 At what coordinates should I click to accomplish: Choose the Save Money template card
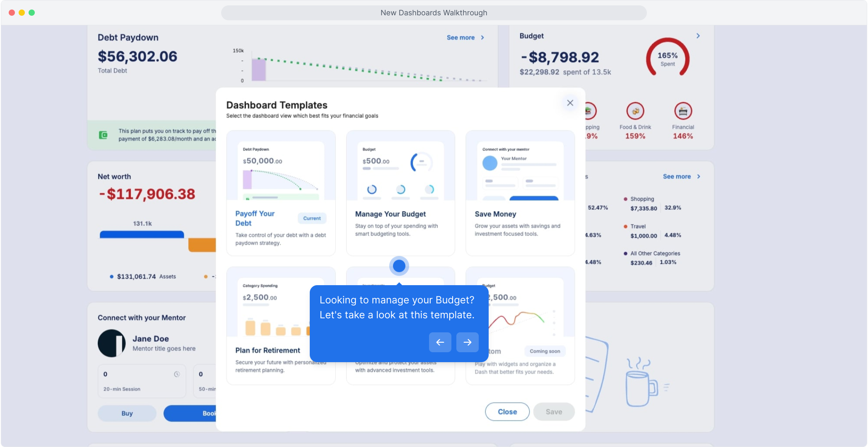[x=520, y=193]
